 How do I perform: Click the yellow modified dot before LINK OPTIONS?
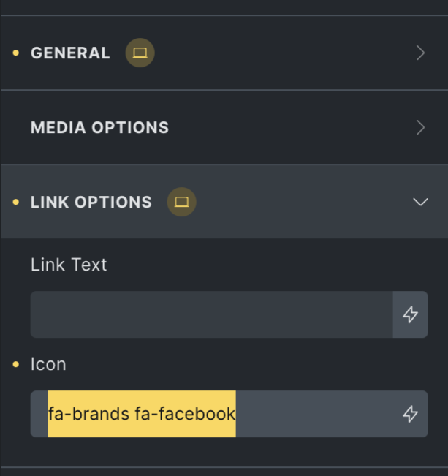[x=16, y=202]
